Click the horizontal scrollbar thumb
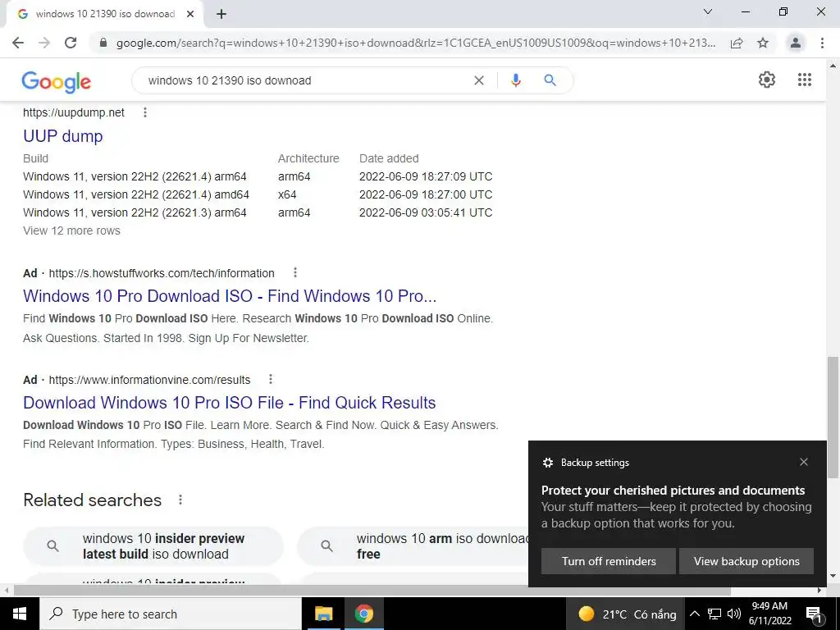This screenshot has height=630, width=840. (372, 591)
